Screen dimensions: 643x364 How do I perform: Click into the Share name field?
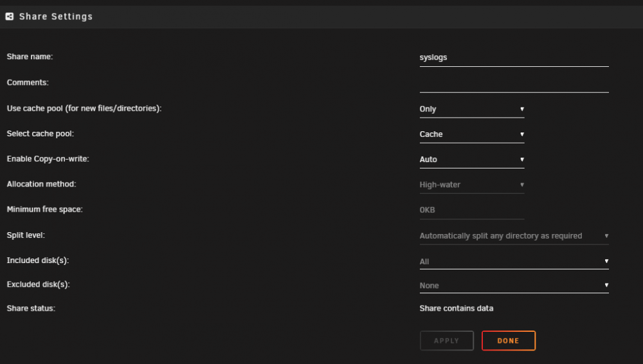click(x=514, y=57)
